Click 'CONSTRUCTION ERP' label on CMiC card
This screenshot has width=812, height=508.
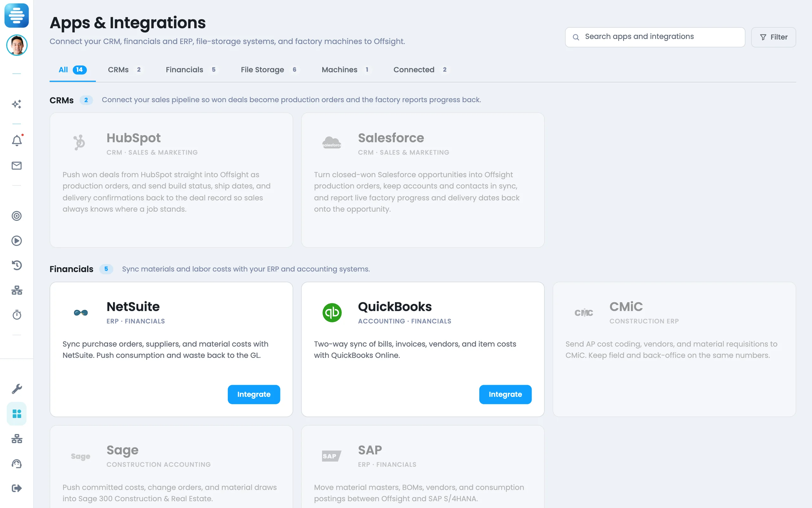point(644,321)
